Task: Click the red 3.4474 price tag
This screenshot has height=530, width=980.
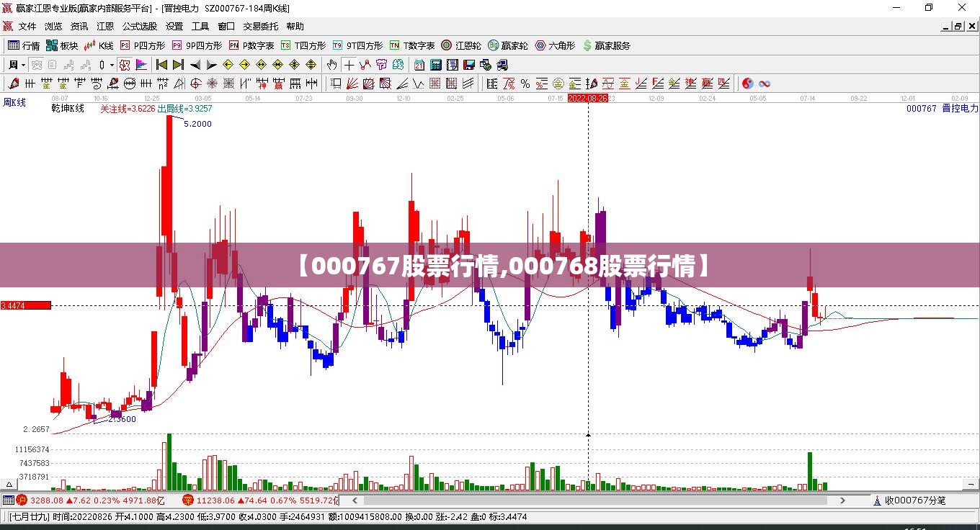Action: [x=25, y=305]
